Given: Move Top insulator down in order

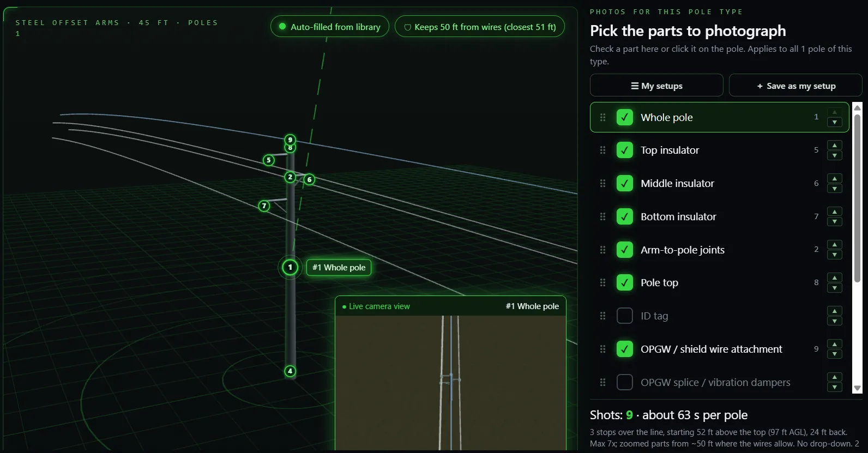Looking at the screenshot, I should [835, 156].
